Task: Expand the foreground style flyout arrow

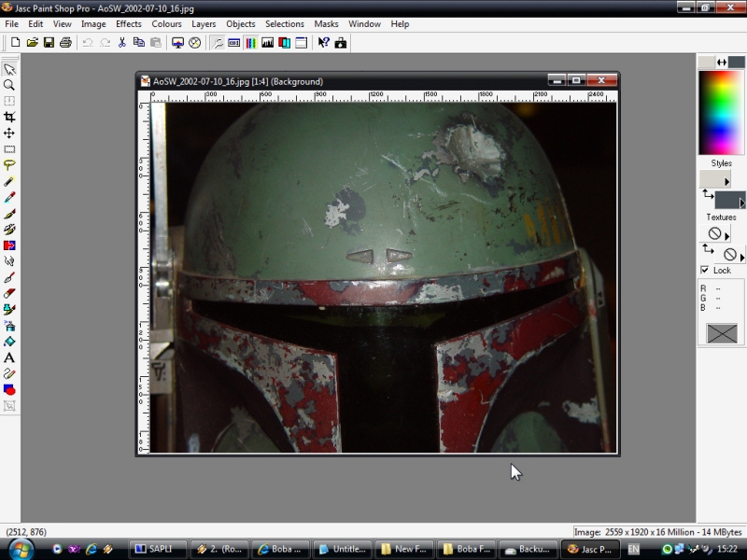Action: pos(727,181)
